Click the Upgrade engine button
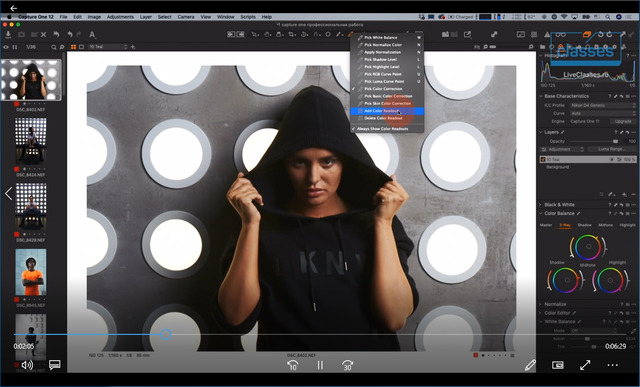The width and height of the screenshot is (640, 387). click(x=623, y=121)
